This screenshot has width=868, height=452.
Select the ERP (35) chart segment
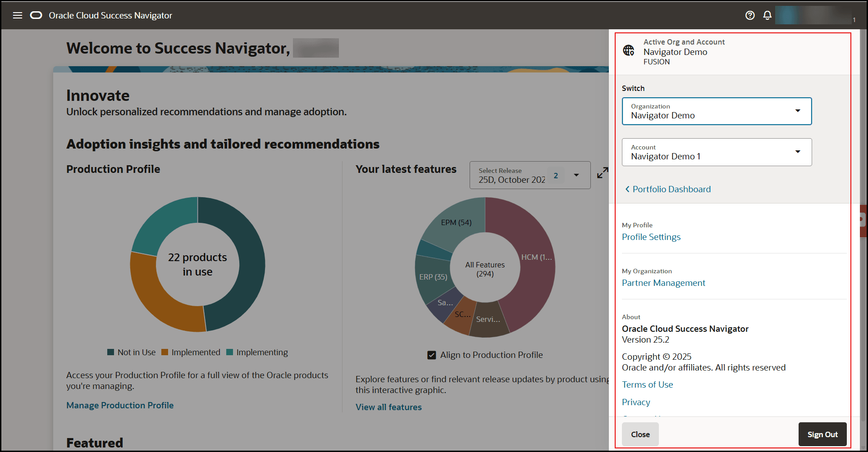pos(433,277)
